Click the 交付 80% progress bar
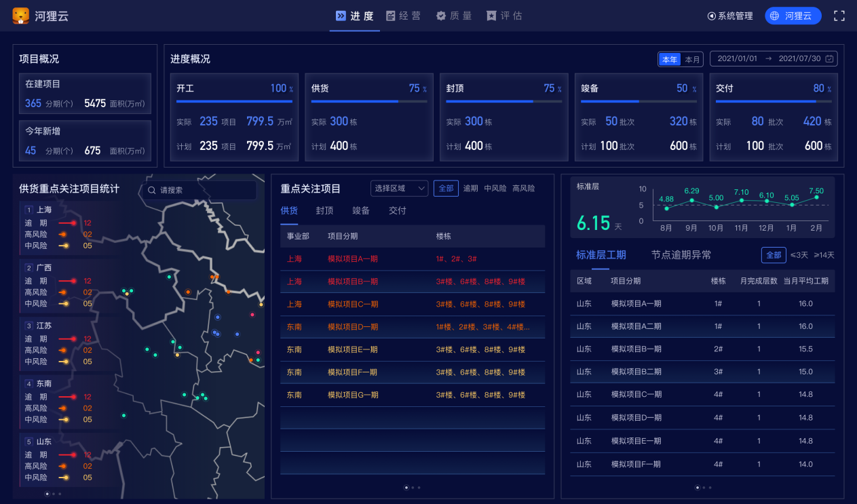Image resolution: width=857 pixels, height=504 pixels. pos(774,102)
